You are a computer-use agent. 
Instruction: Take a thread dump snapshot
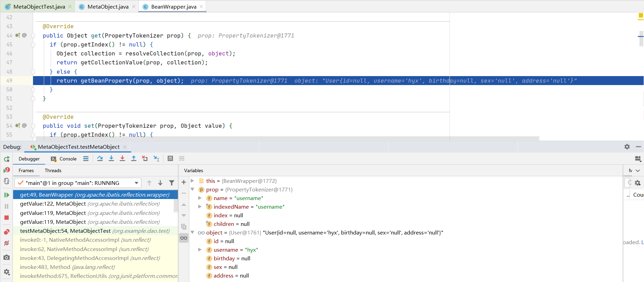7,257
